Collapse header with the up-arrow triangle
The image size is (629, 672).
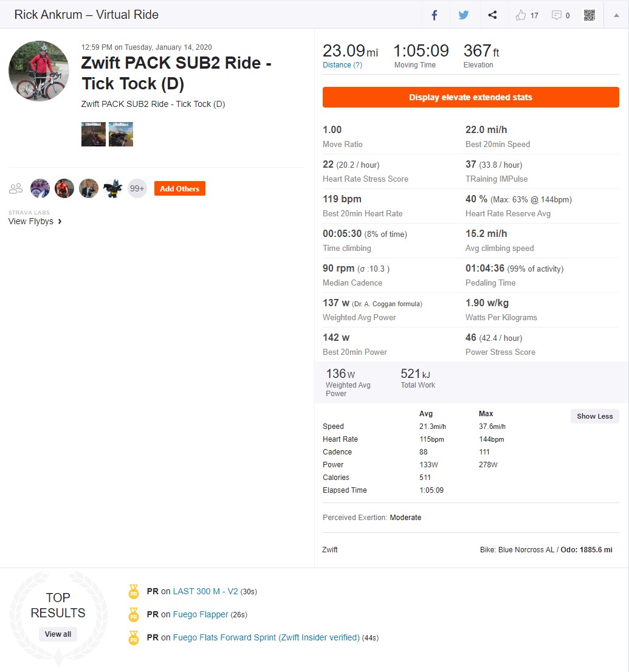(616, 15)
